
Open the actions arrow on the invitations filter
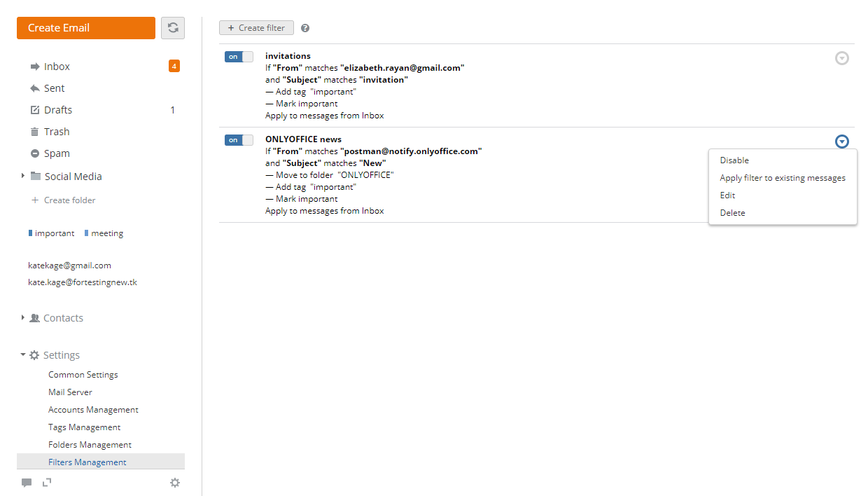click(842, 58)
